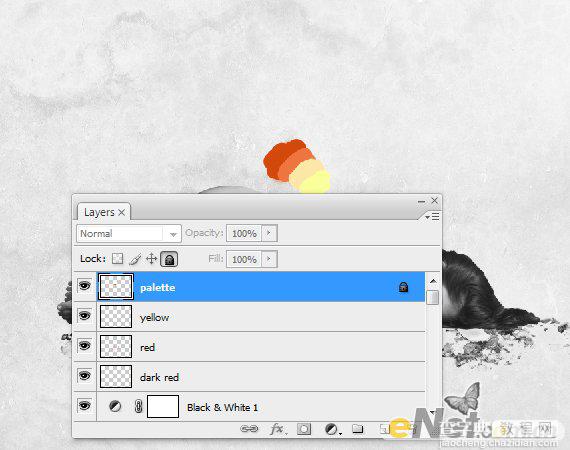Open the Normal blend mode dropdown

pos(129,233)
